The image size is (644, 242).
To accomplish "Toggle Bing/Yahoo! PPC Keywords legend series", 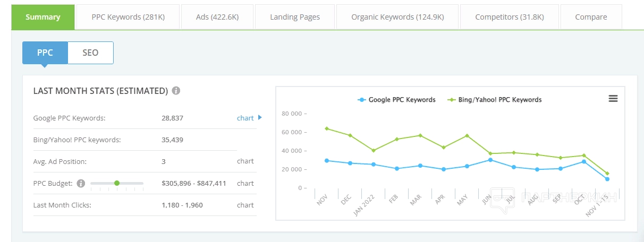I will [495, 100].
